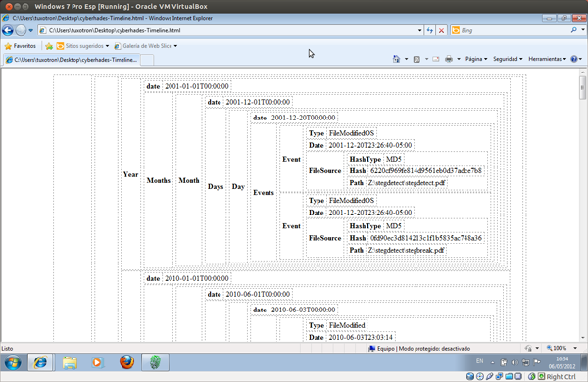Screen dimensions: 588x382
Task: Click the add to favorites bar icon
Action: [x=49, y=46]
